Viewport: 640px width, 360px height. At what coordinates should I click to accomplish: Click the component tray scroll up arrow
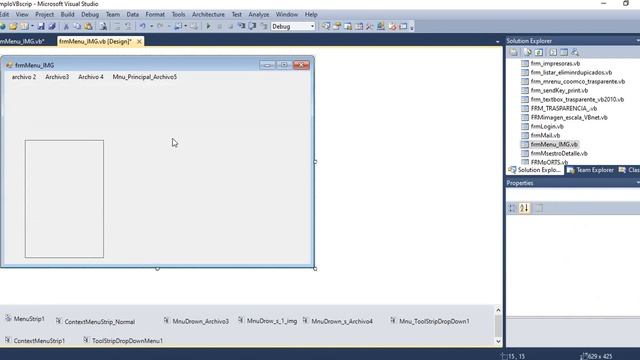tap(498, 310)
